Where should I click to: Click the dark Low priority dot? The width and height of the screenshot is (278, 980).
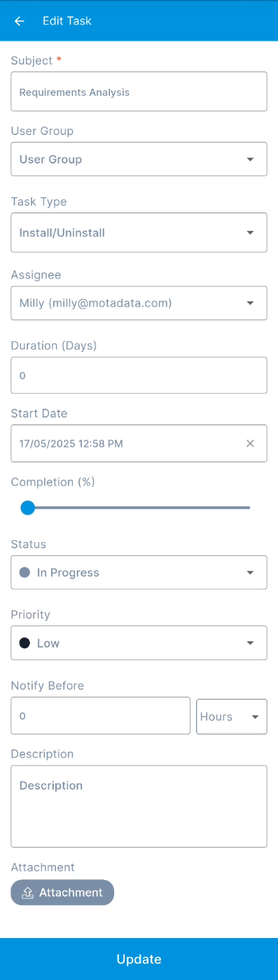(25, 643)
